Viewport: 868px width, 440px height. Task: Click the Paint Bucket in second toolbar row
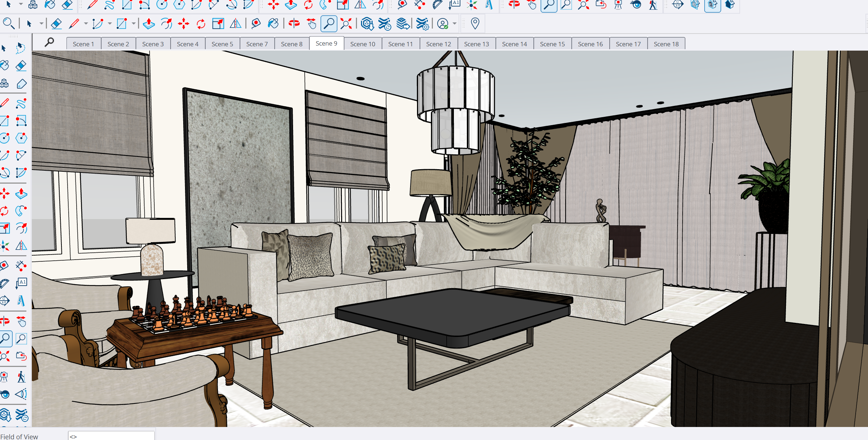click(x=273, y=24)
